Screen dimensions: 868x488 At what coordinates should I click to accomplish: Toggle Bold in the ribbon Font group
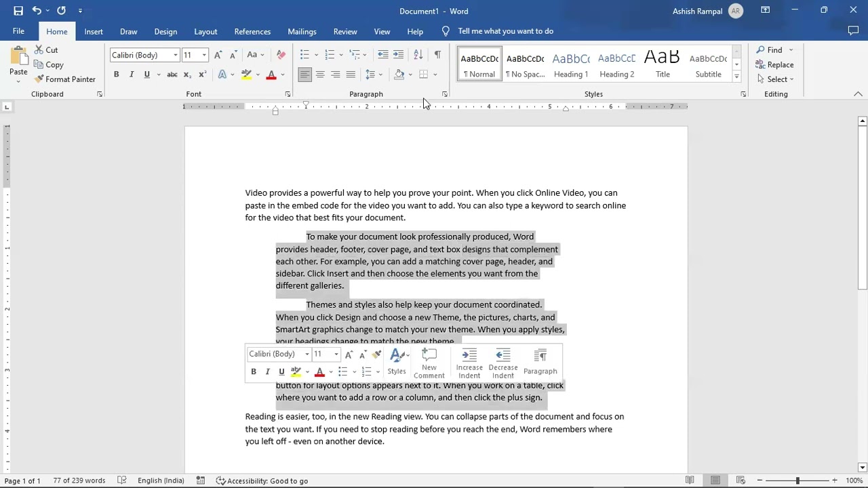116,75
